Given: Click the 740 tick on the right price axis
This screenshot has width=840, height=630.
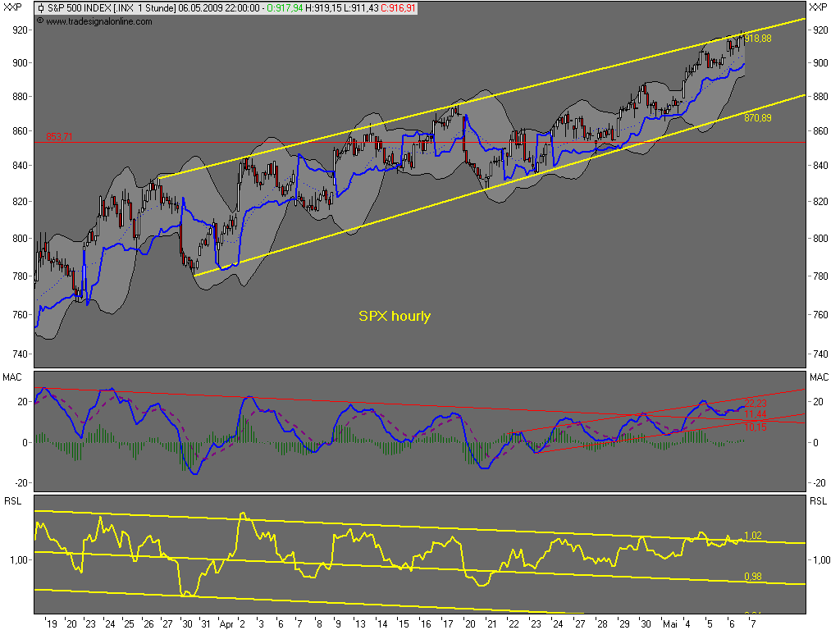Looking at the screenshot, I should (820, 354).
